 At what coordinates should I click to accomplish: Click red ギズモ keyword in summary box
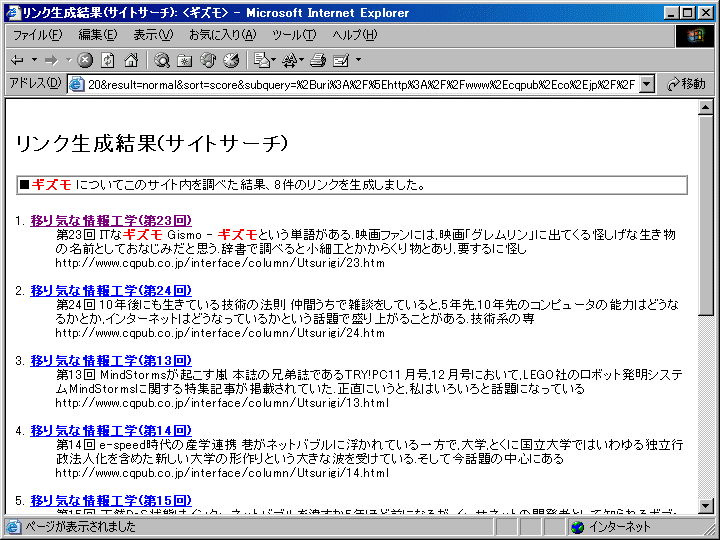click(x=51, y=185)
